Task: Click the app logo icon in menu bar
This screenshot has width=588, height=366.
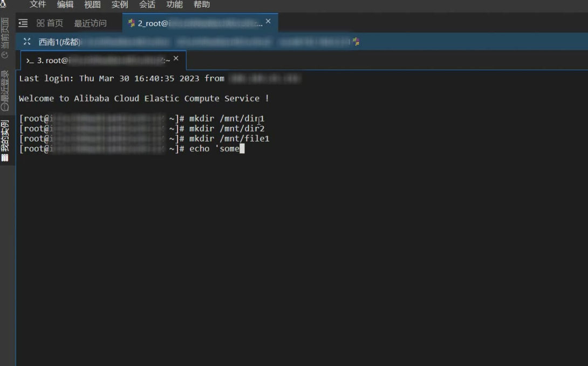Action: tap(3, 4)
